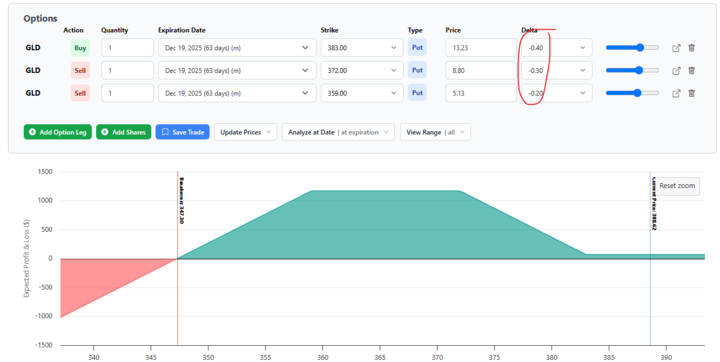Expand the Update Prices menu

click(x=245, y=132)
